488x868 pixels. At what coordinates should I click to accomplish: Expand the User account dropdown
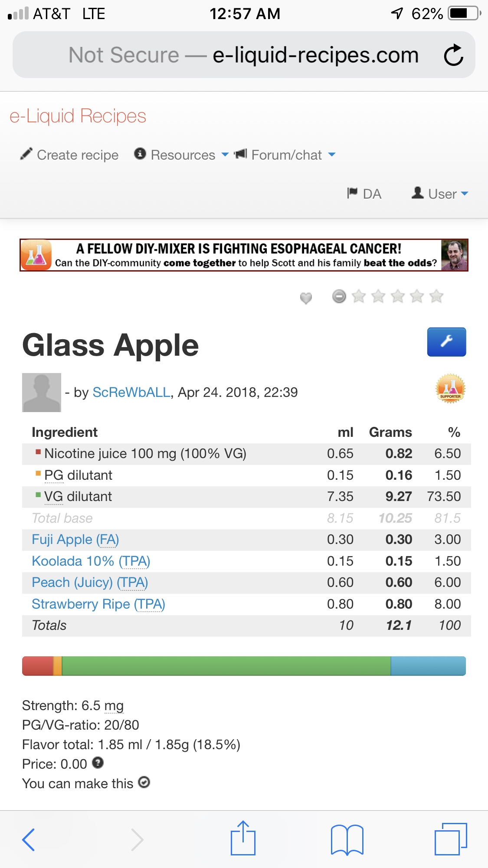pyautogui.click(x=440, y=193)
